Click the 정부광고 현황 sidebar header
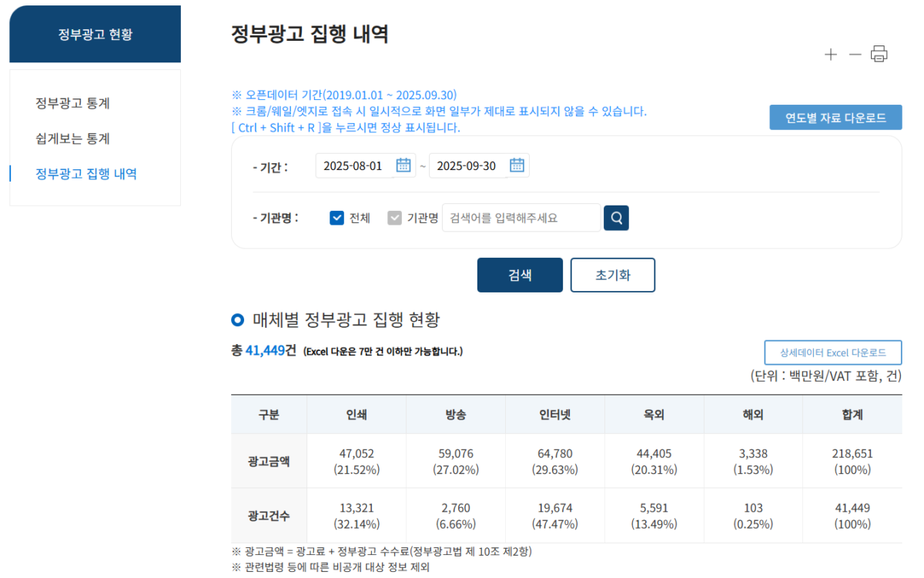924x578 pixels. click(x=95, y=35)
